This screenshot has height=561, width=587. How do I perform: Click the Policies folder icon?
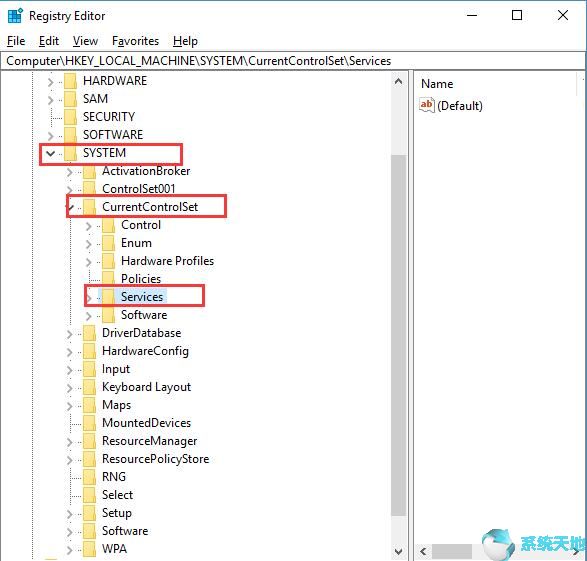pos(109,278)
